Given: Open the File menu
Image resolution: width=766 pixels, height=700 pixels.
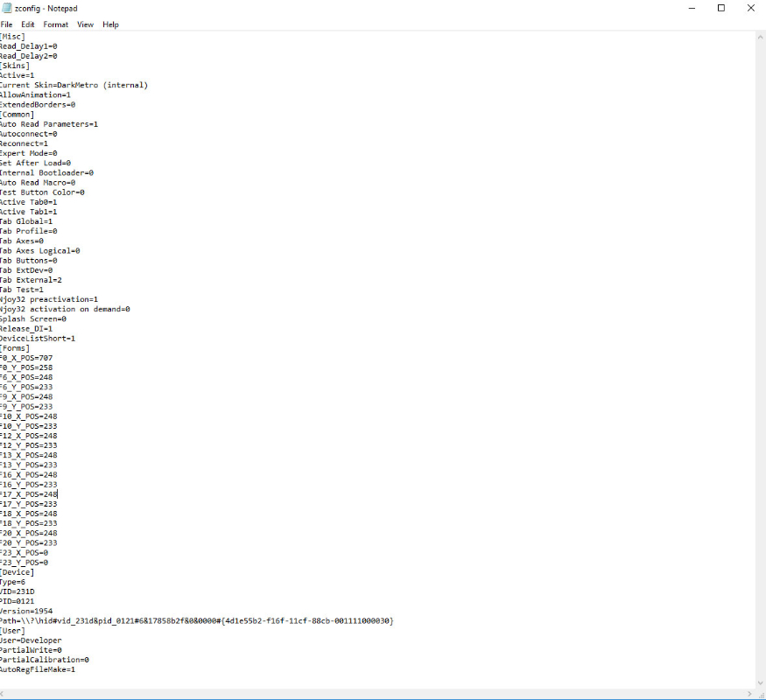Looking at the screenshot, I should [6, 24].
